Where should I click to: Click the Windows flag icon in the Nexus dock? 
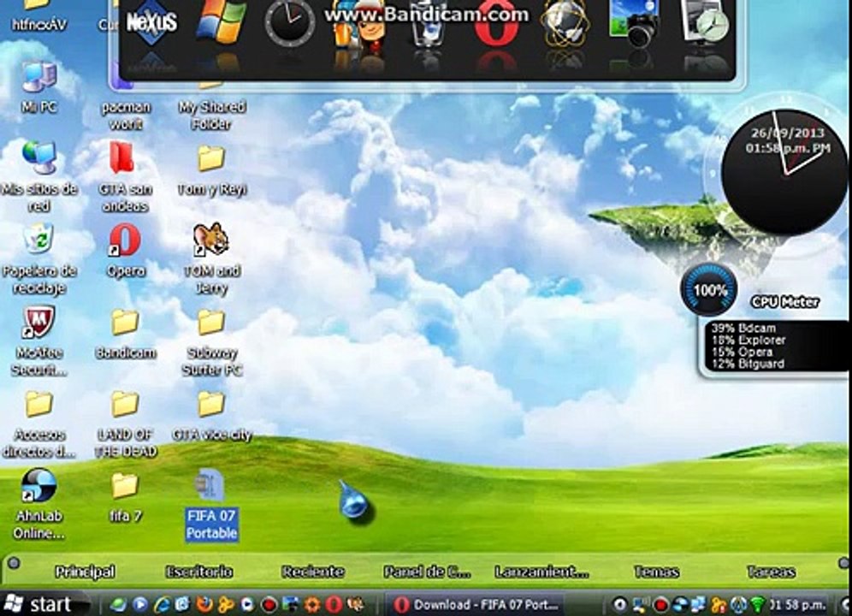[222, 21]
